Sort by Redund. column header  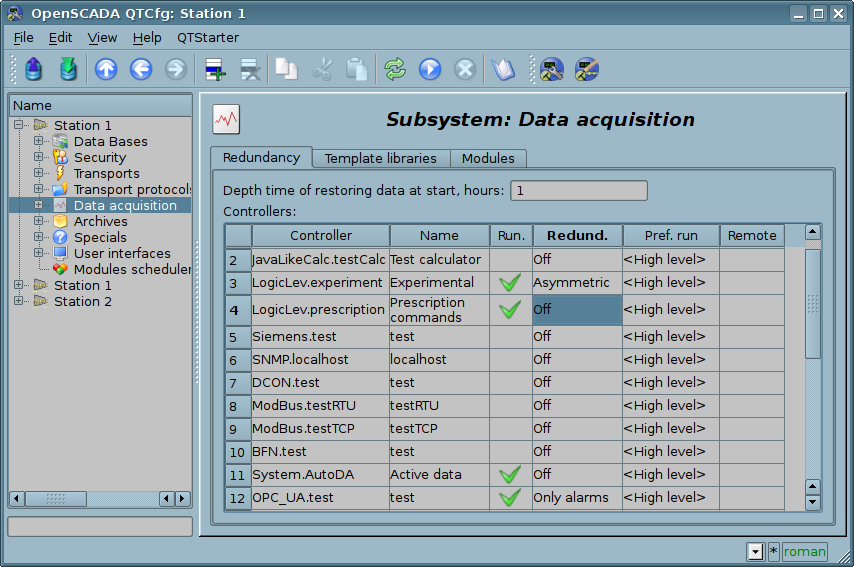577,235
